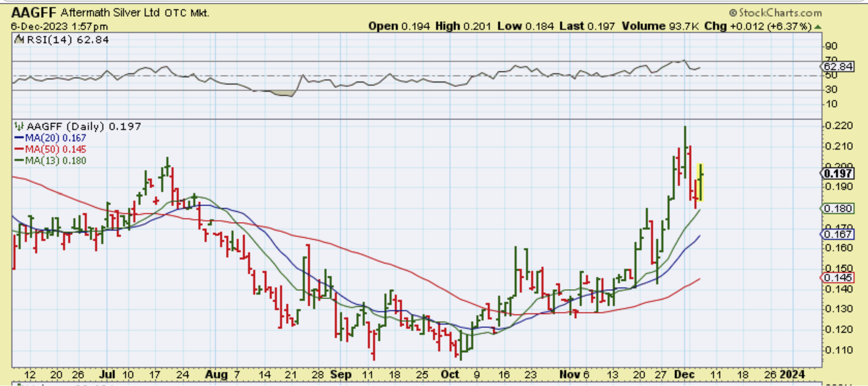Image resolution: width=868 pixels, height=386 pixels.
Task: Click the 0.120 price axis label
Action: [x=839, y=330]
